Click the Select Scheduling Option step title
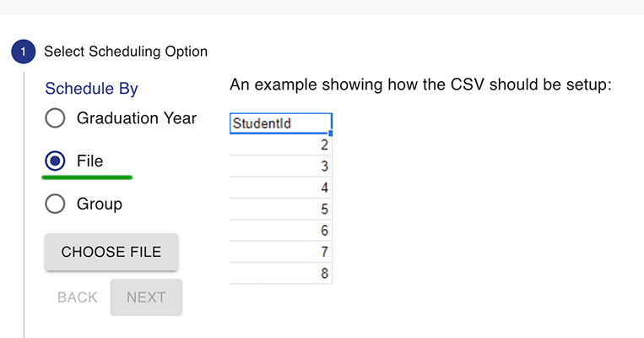The height and width of the screenshot is (338, 644). pos(126,52)
